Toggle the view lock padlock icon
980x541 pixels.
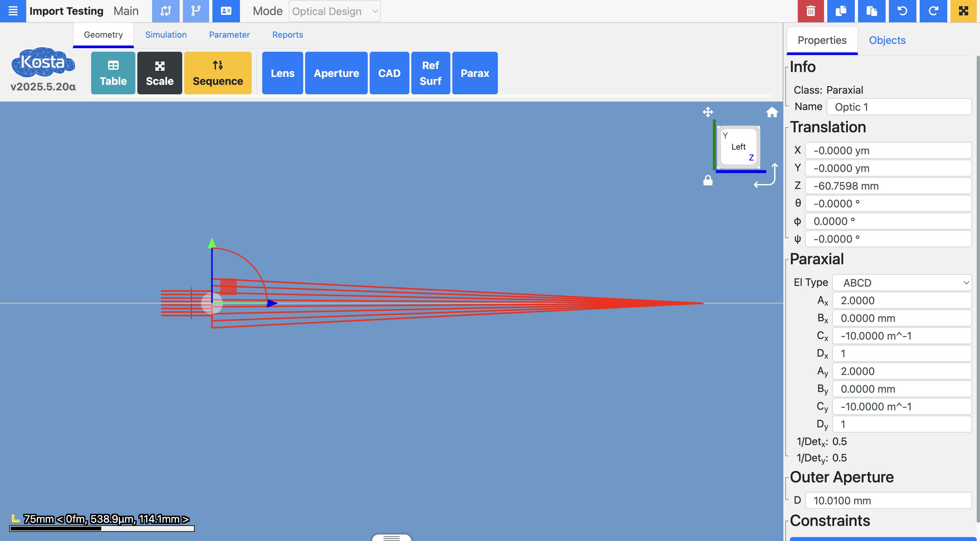coord(708,180)
